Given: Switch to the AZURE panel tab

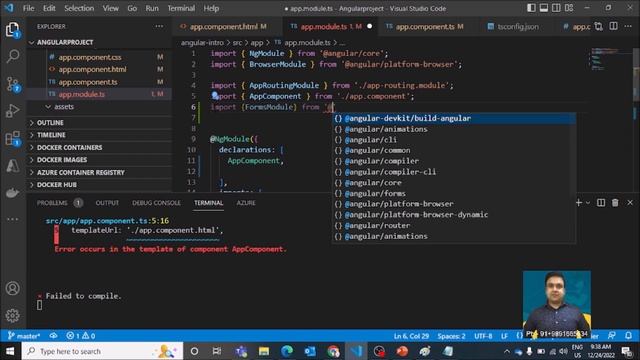Looking at the screenshot, I should pos(246,202).
